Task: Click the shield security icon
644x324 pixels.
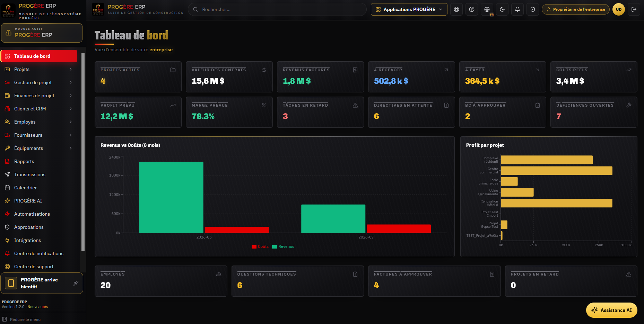Action: click(533, 9)
